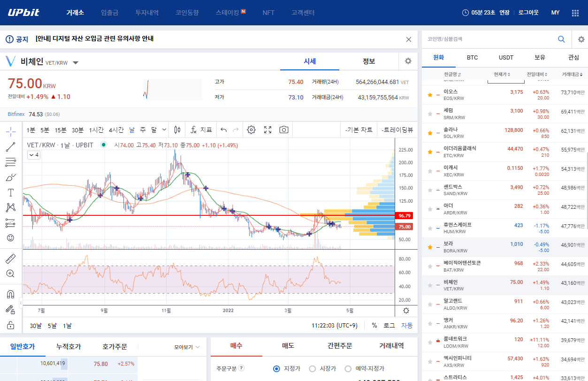588x381 pixels.
Task: Sort market list by 전일대비
Action: pos(537,74)
